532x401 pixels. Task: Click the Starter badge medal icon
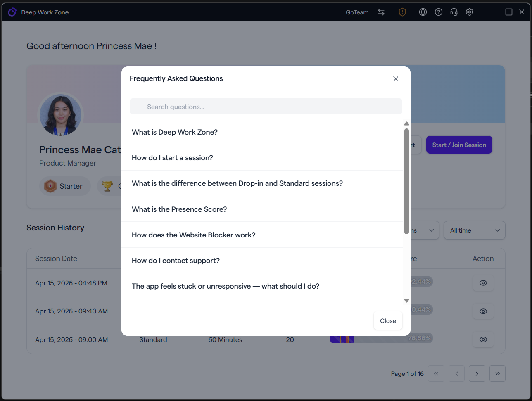click(50, 186)
